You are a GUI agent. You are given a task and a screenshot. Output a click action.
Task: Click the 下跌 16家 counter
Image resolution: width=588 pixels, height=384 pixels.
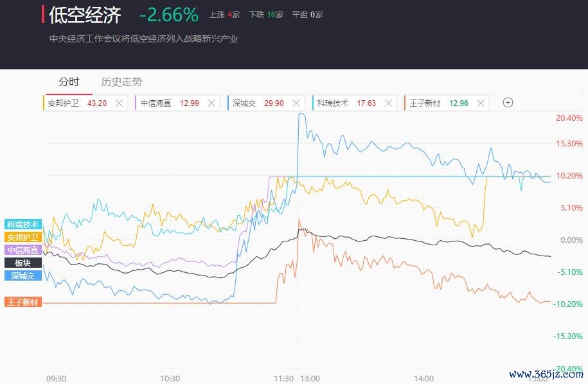[x=265, y=14]
